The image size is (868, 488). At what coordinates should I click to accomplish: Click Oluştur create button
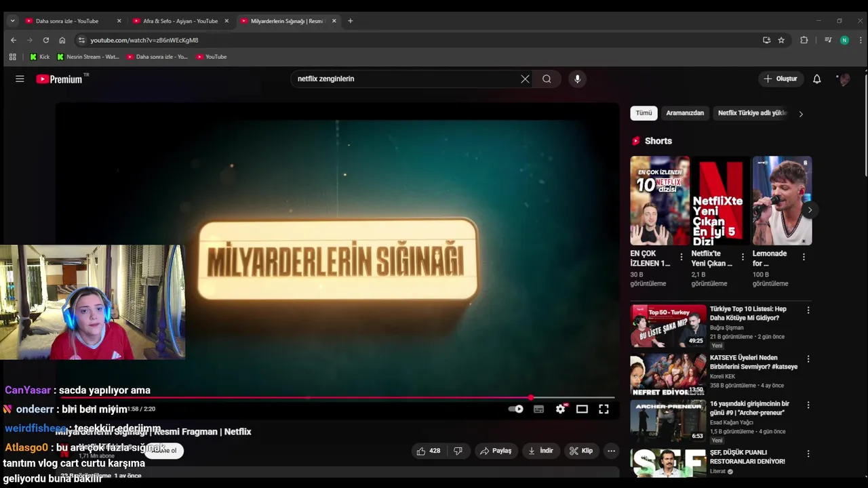click(781, 79)
